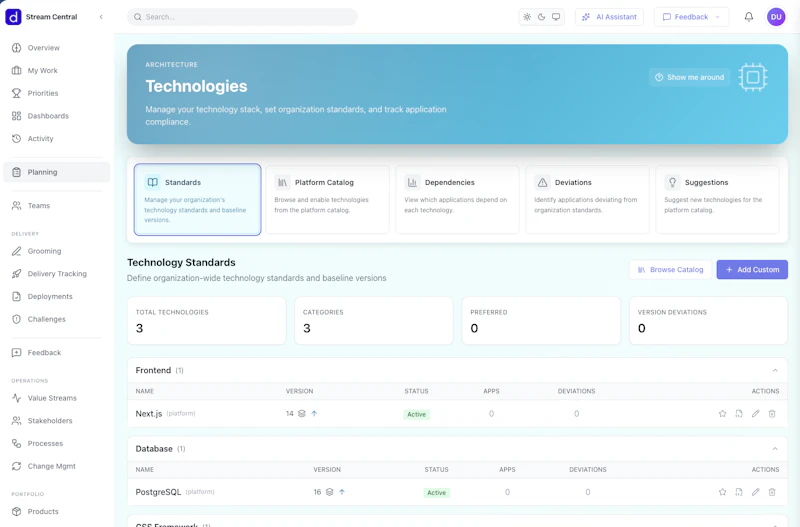The image size is (800, 527).
Task: Open notifications bell
Action: click(x=748, y=17)
